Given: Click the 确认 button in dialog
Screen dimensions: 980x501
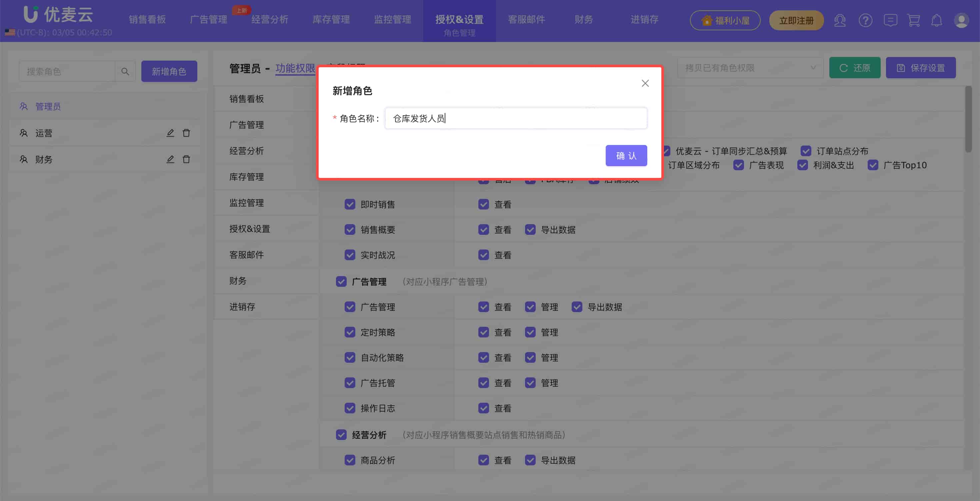Looking at the screenshot, I should pos(626,156).
